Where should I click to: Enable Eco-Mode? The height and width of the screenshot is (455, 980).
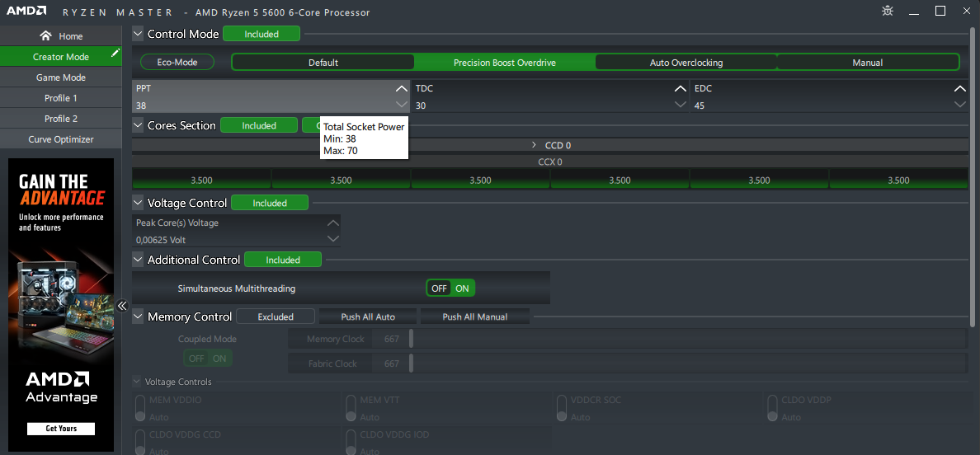point(177,63)
